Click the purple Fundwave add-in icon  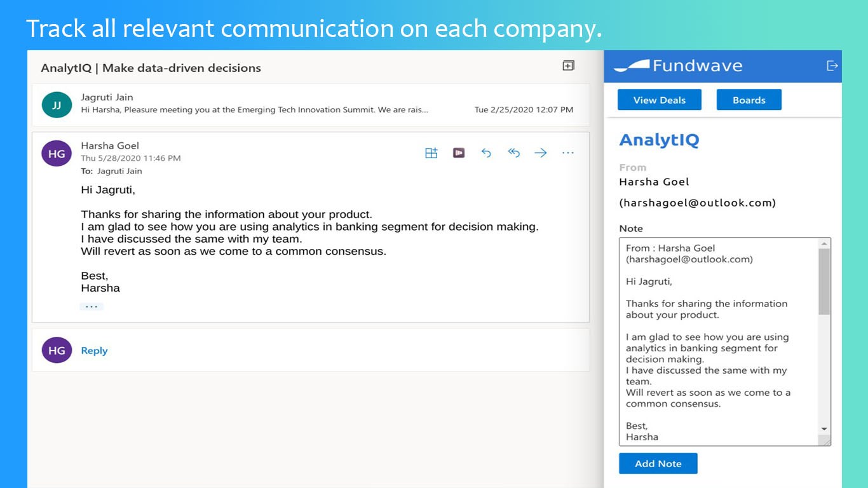459,153
